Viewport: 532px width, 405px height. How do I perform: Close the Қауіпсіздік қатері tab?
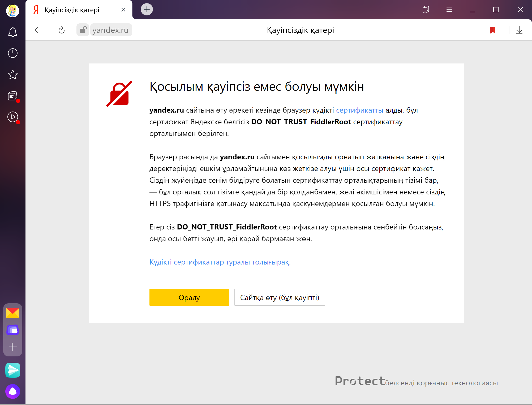coord(123,10)
